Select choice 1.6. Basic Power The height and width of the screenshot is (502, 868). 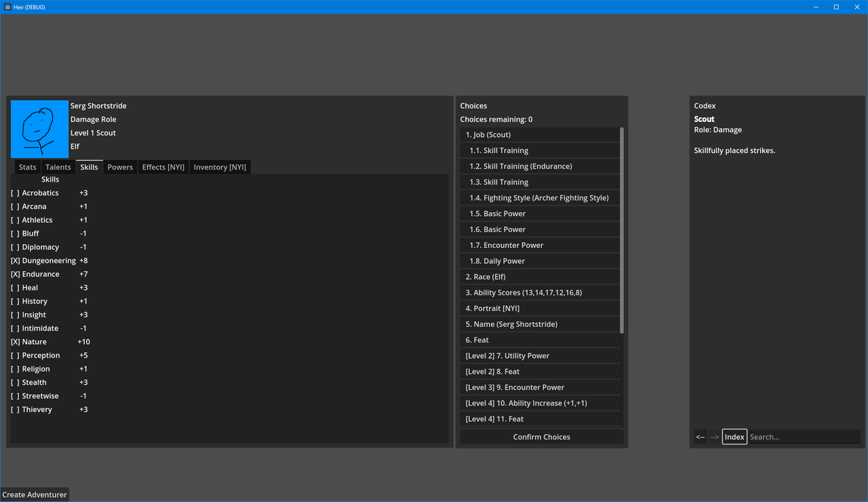tap(540, 230)
